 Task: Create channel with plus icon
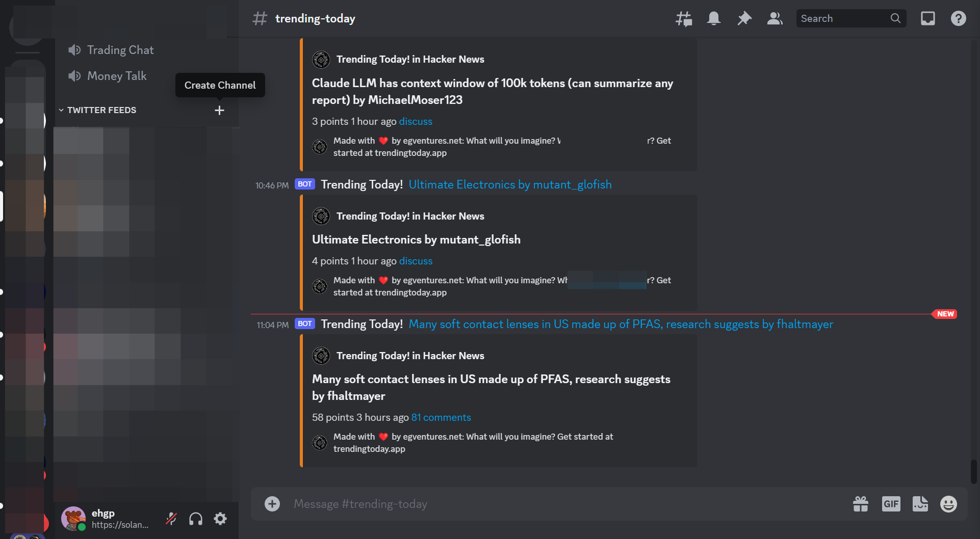(x=219, y=111)
